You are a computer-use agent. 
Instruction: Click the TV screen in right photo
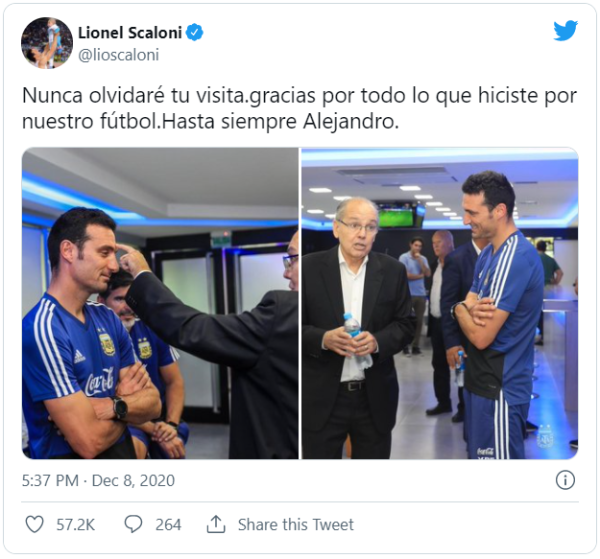tap(396, 216)
